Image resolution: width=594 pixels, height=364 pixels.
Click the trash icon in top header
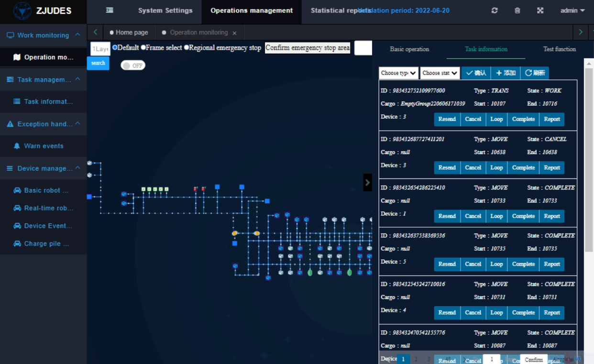(x=517, y=11)
